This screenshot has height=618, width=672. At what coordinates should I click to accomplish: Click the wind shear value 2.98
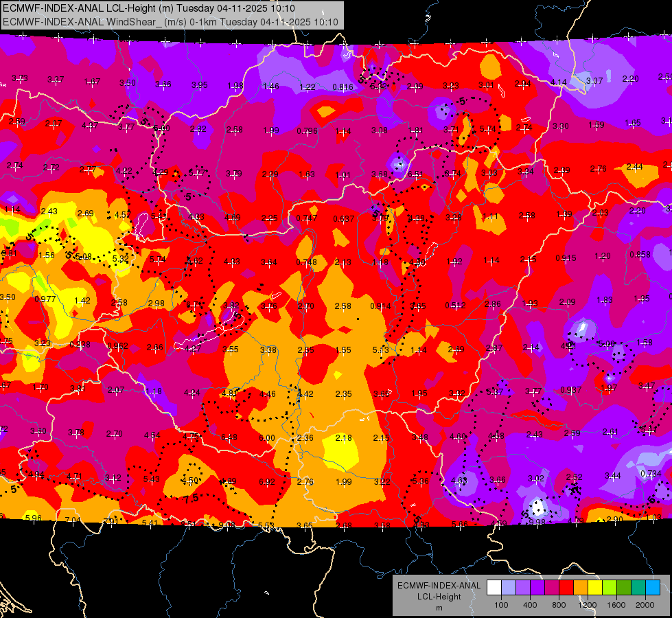tap(157, 304)
